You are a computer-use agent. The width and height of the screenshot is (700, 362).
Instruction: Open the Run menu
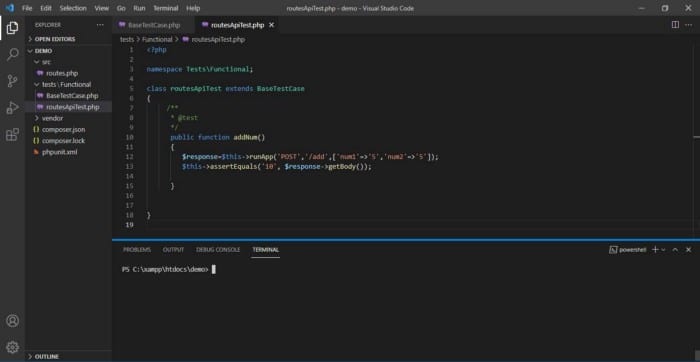(x=139, y=8)
